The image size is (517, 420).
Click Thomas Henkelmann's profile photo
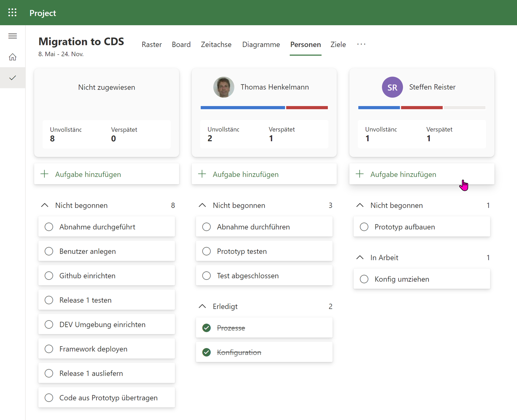223,87
